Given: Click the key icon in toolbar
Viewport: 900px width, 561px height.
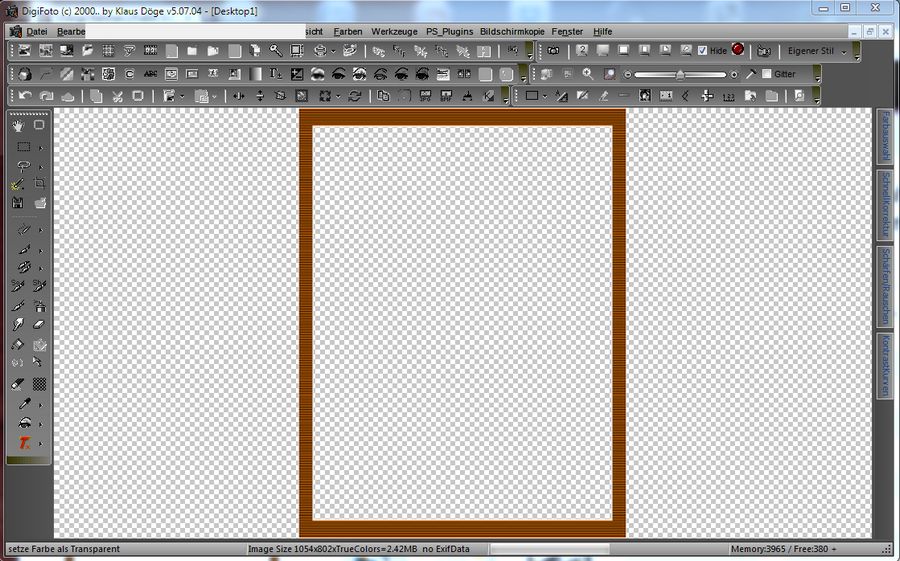Looking at the screenshot, I should (x=274, y=50).
